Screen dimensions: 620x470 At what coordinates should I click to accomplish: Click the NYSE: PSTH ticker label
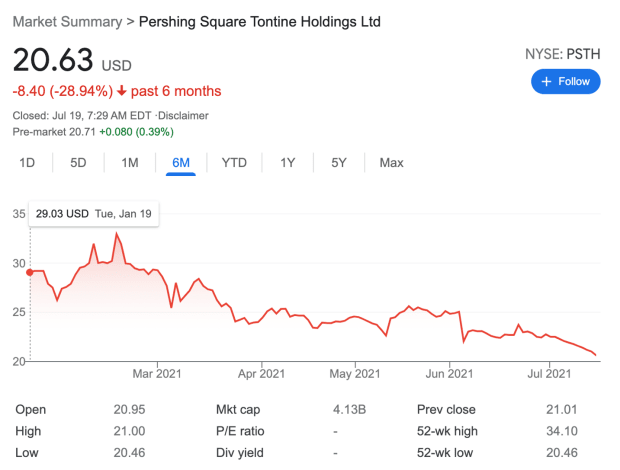(x=563, y=54)
